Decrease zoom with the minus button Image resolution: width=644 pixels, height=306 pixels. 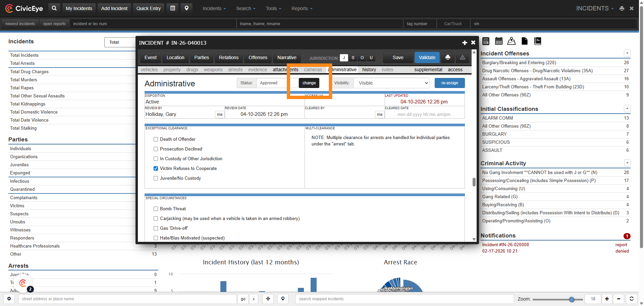(619, 299)
